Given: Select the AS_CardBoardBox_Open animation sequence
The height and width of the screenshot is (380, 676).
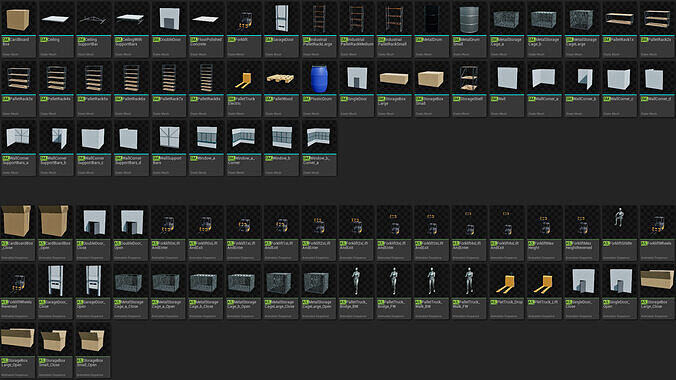Looking at the screenshot, I should [x=56, y=233].
